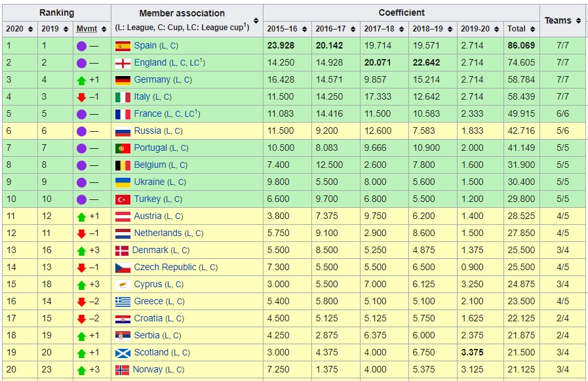Click the Scotland flag icon
588x381 pixels.
[x=123, y=353]
